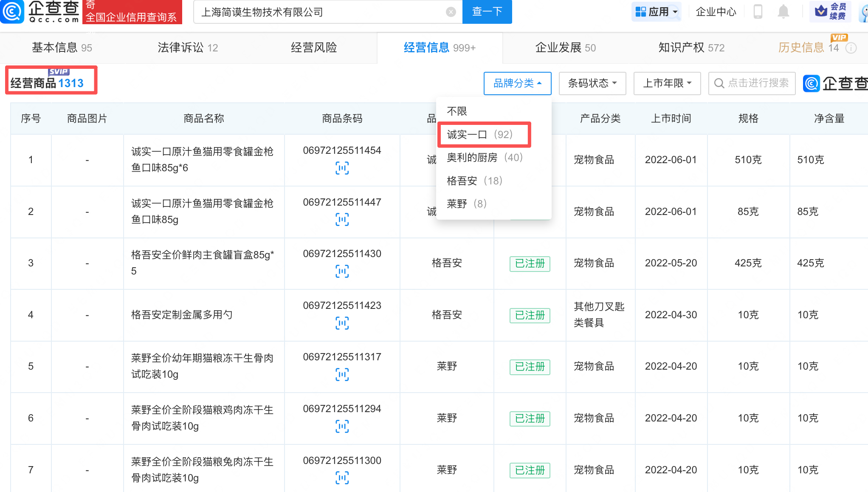Image resolution: width=868 pixels, height=492 pixels.
Task: Switch to the 法律诉讼 tab
Action: (187, 48)
